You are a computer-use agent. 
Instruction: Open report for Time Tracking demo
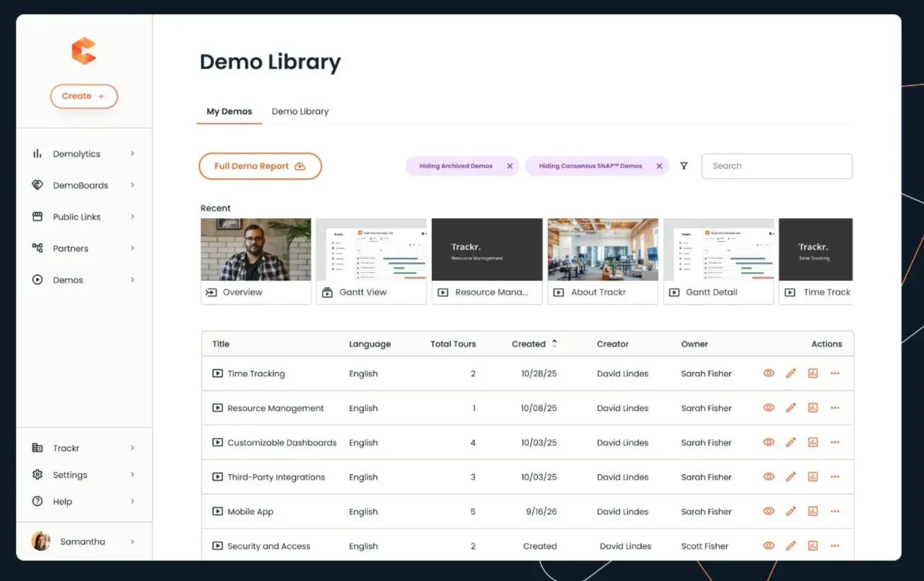coord(813,373)
